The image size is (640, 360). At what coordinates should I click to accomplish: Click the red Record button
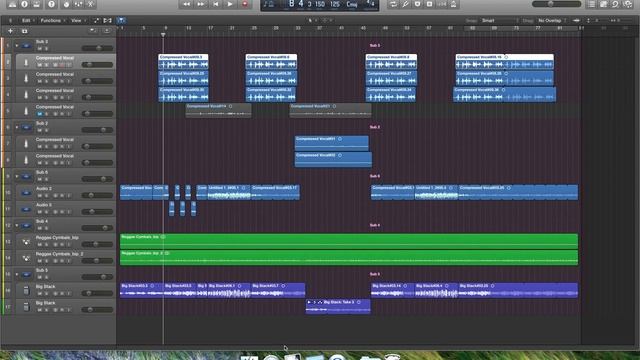coord(245,4)
